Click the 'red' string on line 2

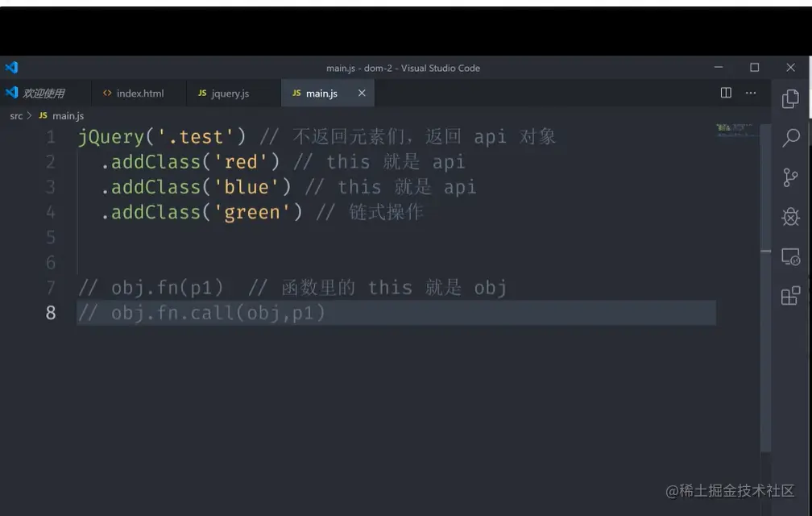(x=240, y=162)
